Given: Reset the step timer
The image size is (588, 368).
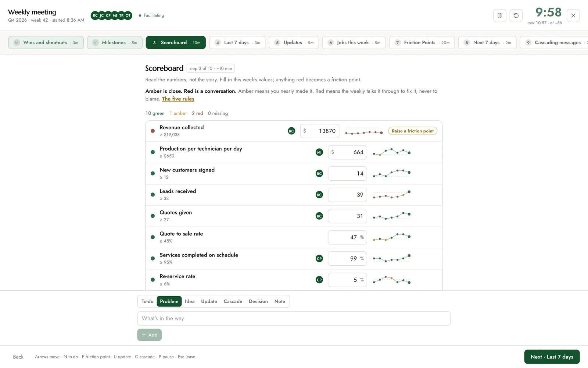Looking at the screenshot, I should point(516,15).
